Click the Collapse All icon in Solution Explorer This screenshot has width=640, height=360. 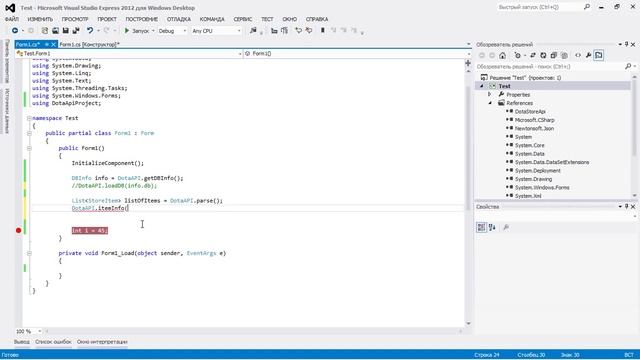(553, 56)
